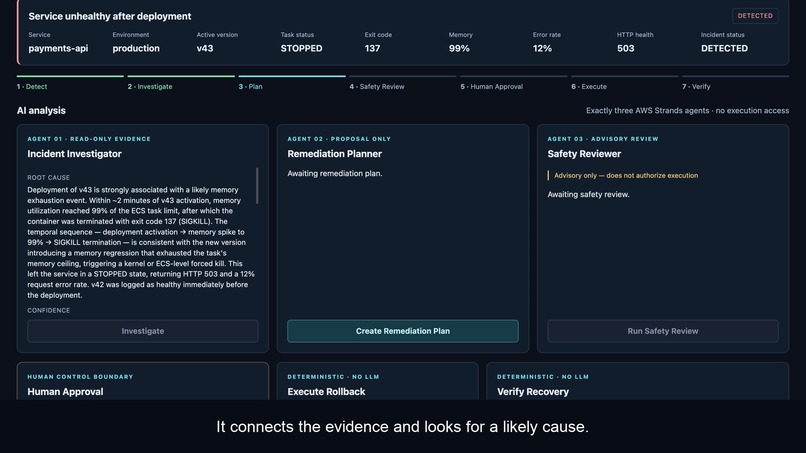Click the Safety Reviewer card title
Image resolution: width=806 pixels, height=453 pixels.
(x=584, y=154)
